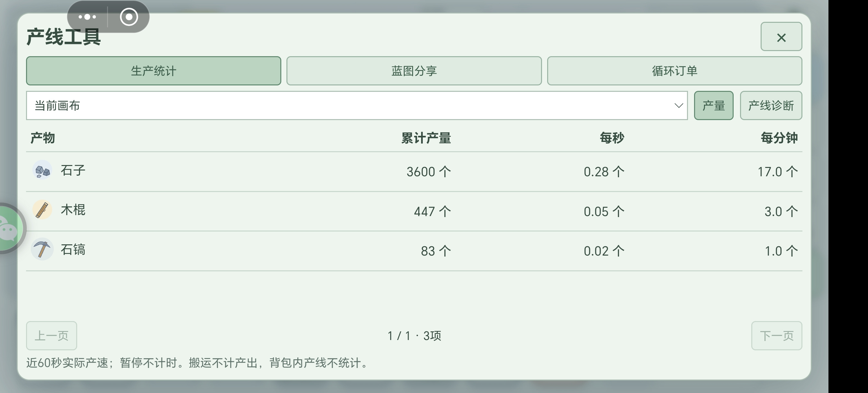This screenshot has width=868, height=393.
Task: Click the page indicator 1 / 1 · 3项
Action: point(414,336)
